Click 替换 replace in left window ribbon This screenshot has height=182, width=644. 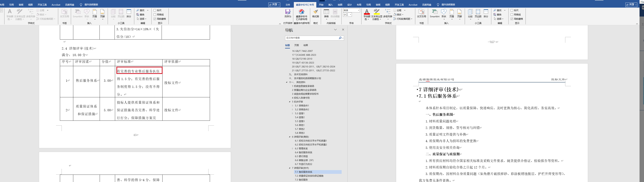coord(141,14)
